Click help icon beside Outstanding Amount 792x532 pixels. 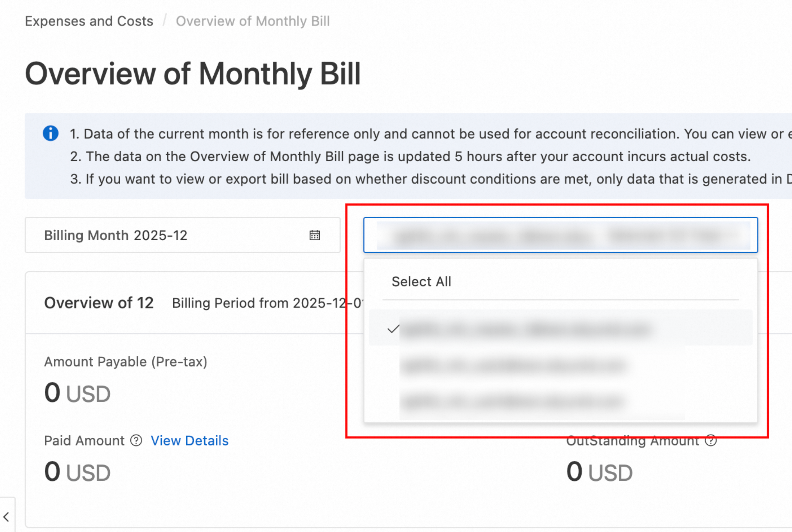(x=711, y=440)
